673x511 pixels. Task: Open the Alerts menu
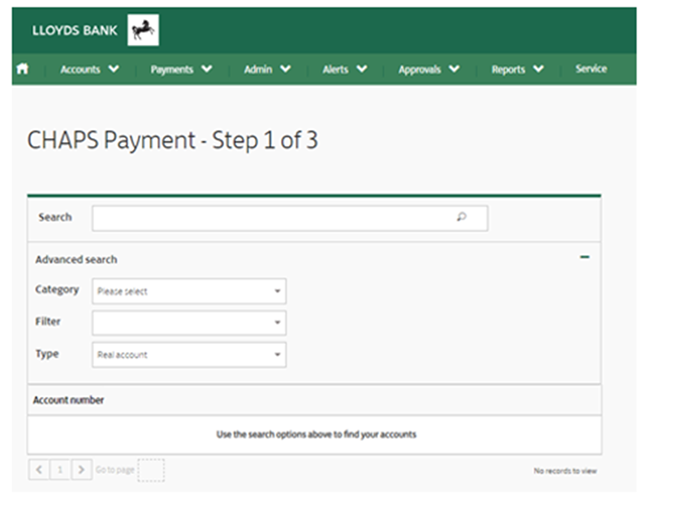(x=344, y=69)
